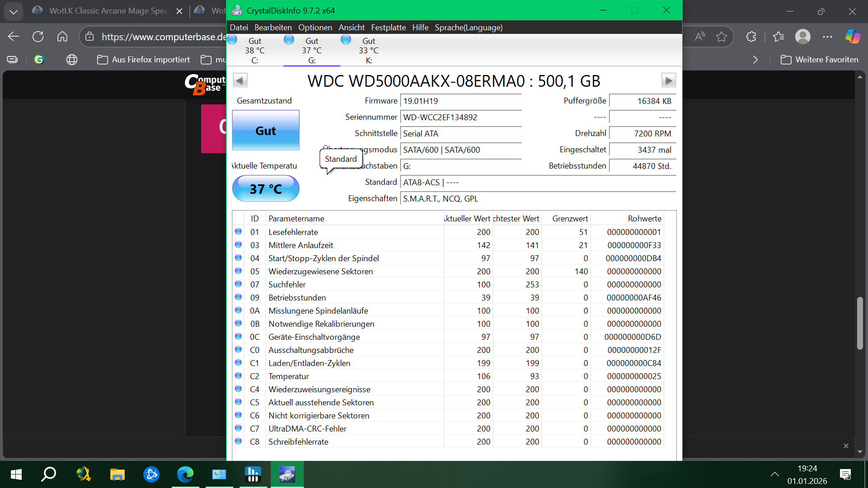Image resolution: width=868 pixels, height=488 pixels.
Task: Open browser extensions puzzle icon
Action: pos(751,37)
